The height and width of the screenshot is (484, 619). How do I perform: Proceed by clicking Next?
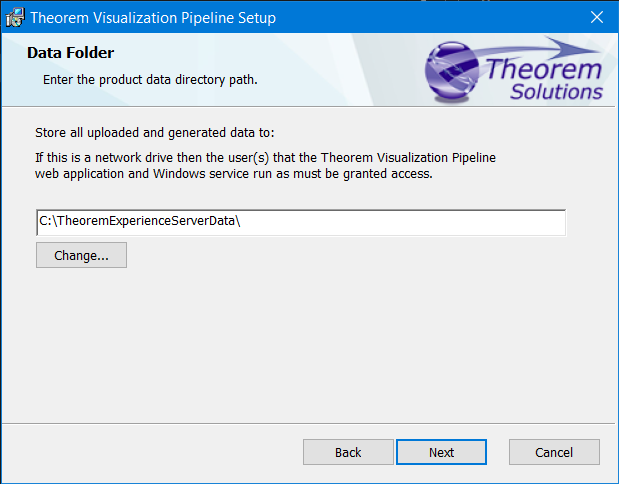click(441, 452)
